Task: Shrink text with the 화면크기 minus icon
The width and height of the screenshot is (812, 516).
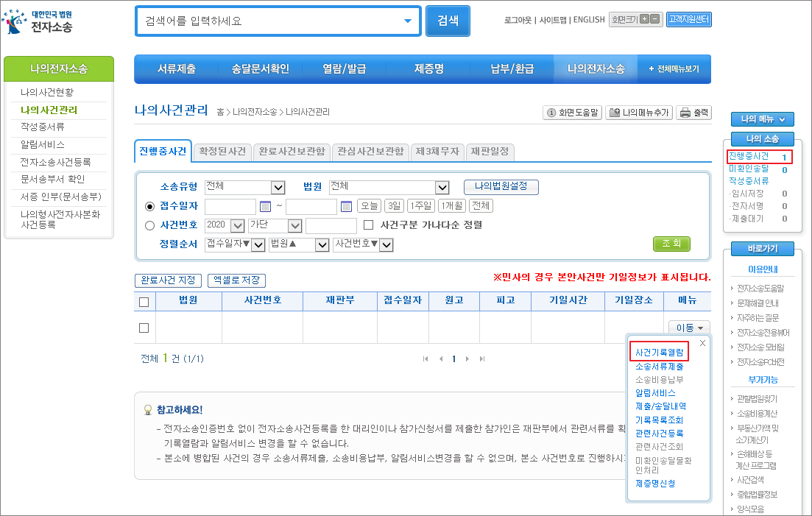Action: coord(656,20)
